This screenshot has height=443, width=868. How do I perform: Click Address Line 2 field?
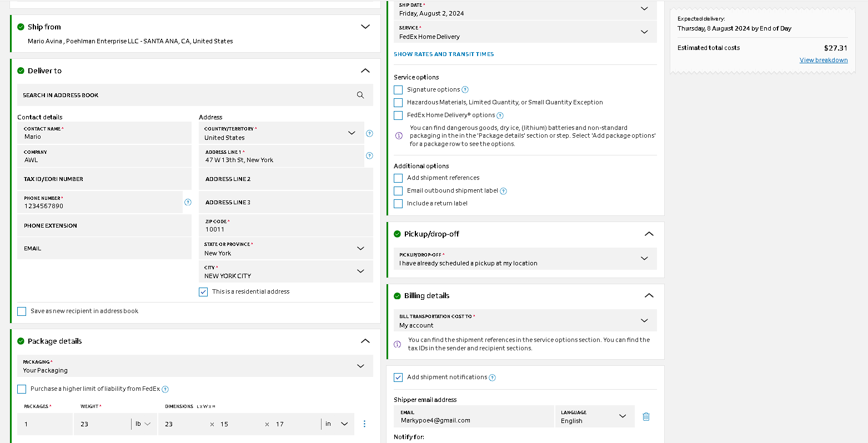(286, 179)
